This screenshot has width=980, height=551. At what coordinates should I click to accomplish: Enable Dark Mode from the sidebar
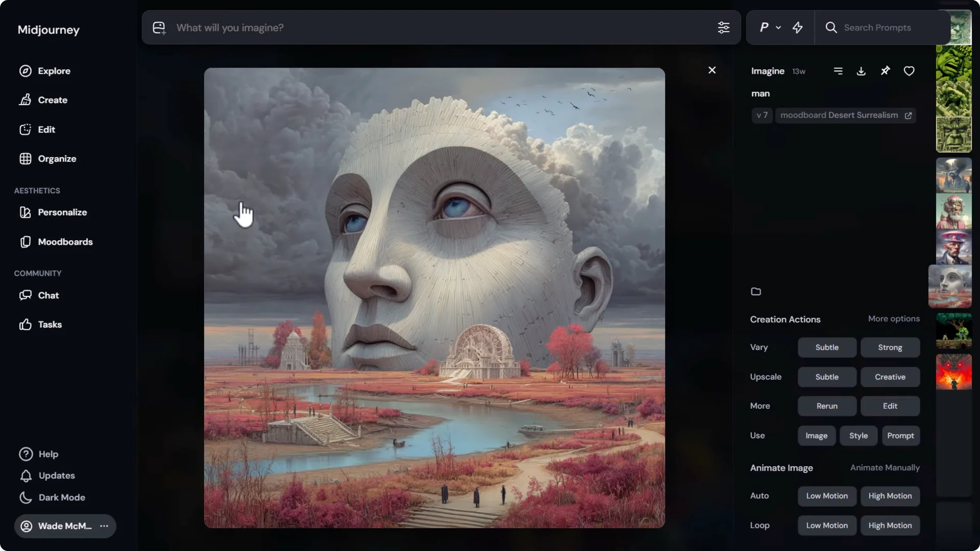click(x=61, y=497)
